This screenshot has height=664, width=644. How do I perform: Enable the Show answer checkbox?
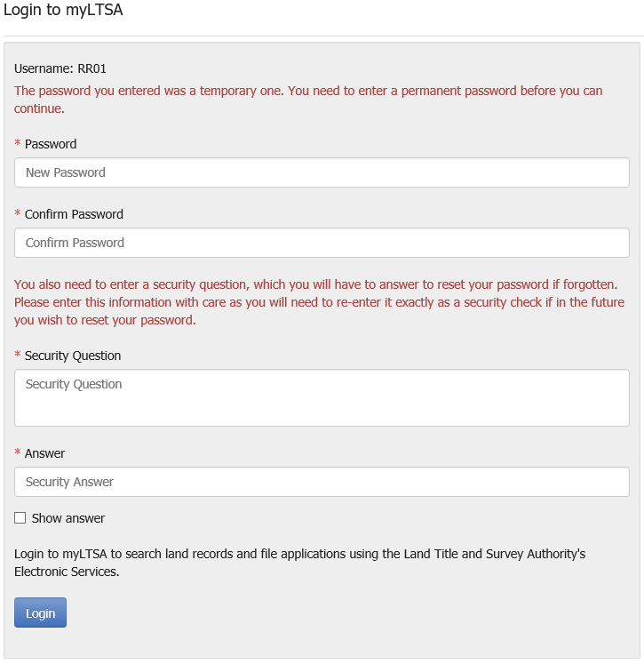point(20,518)
